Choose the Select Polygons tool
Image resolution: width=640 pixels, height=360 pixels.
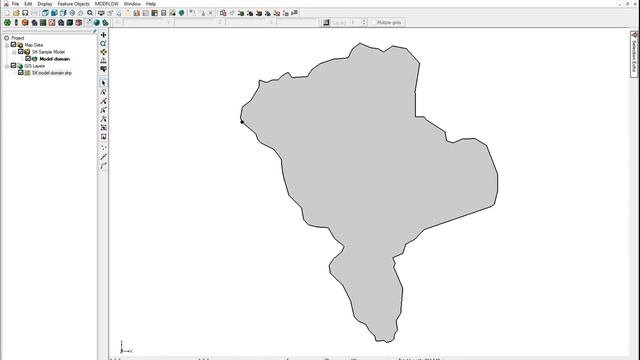[x=103, y=128]
